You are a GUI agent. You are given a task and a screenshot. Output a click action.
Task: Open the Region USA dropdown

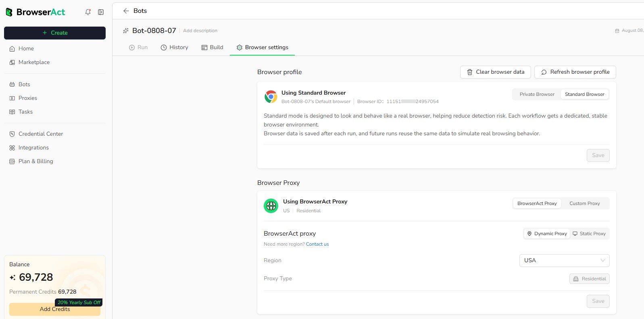point(564,261)
